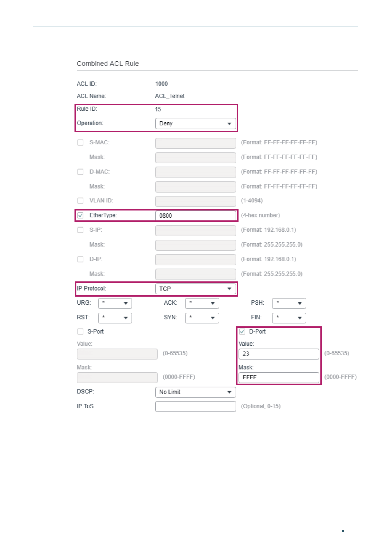Click the IP ToS input field

pyautogui.click(x=195, y=406)
